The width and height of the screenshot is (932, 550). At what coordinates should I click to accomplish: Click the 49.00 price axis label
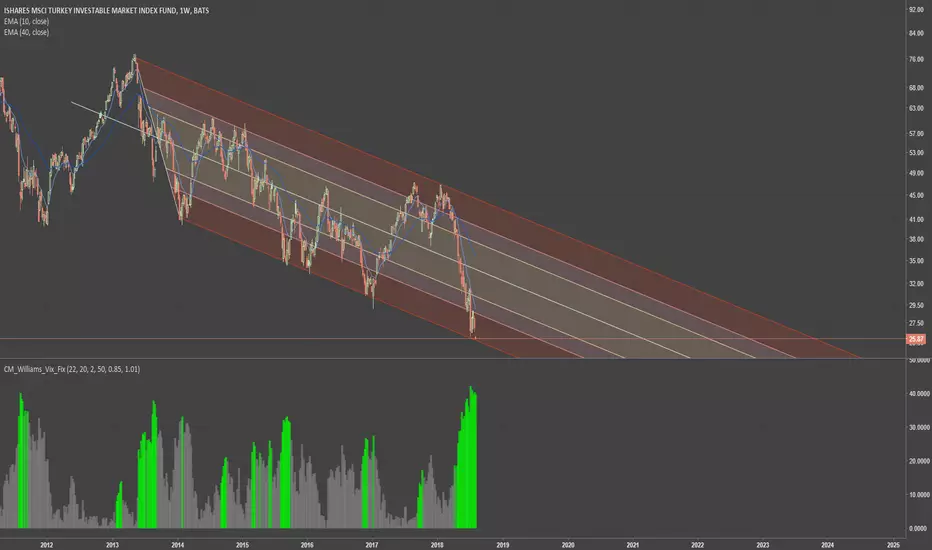tap(916, 174)
